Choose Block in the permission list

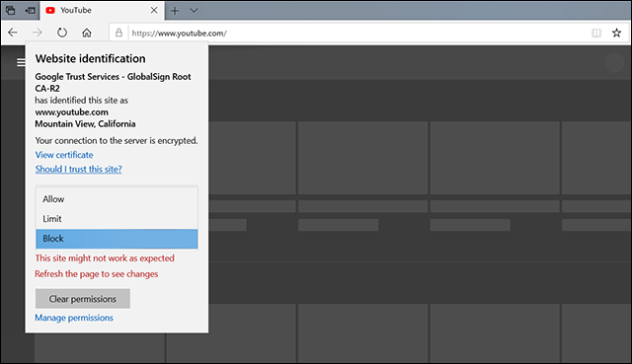pos(117,239)
